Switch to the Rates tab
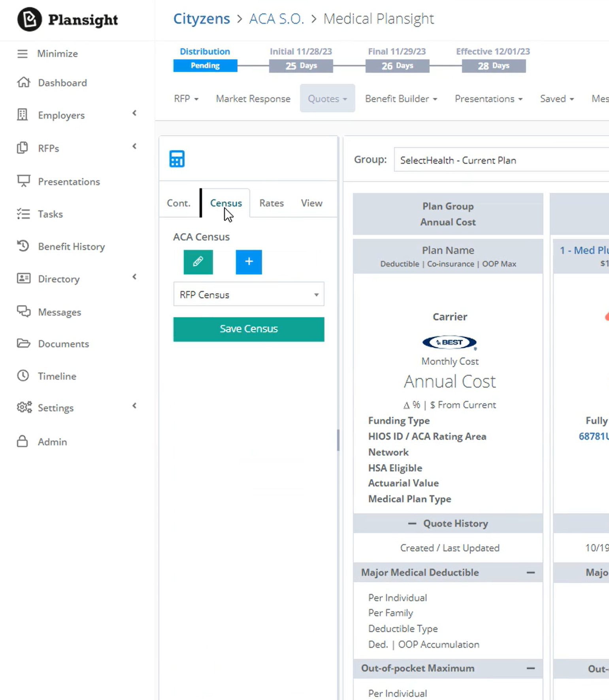The width and height of the screenshot is (609, 700). (x=271, y=203)
